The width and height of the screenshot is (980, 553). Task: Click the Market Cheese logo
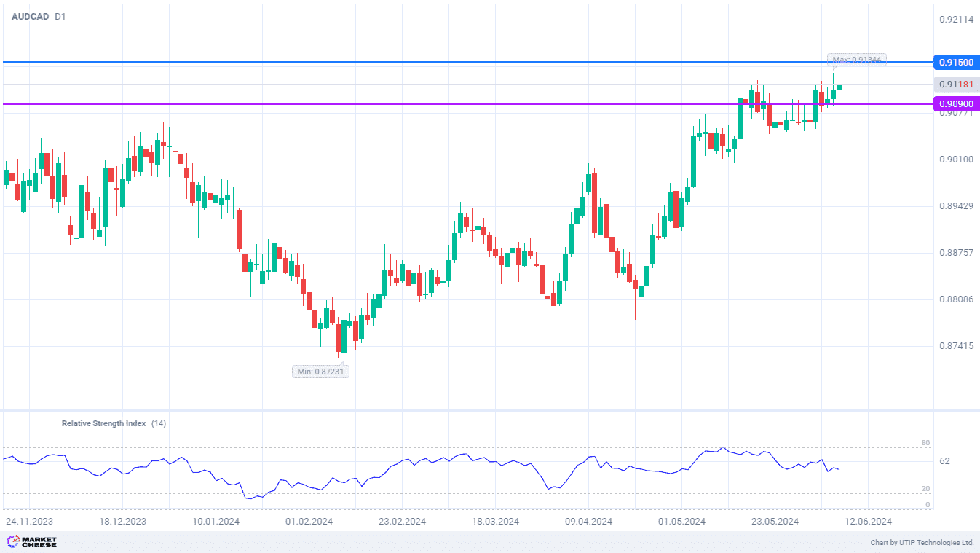31,542
